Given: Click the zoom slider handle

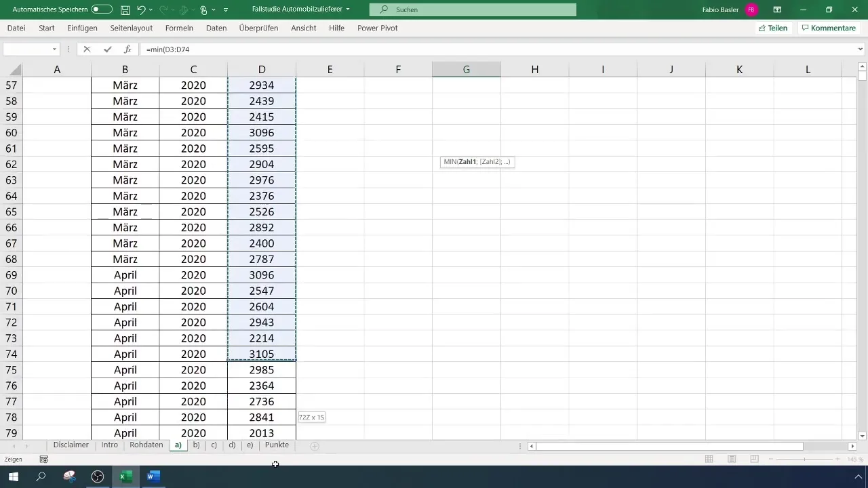Looking at the screenshot, I should pyautogui.click(x=805, y=460).
